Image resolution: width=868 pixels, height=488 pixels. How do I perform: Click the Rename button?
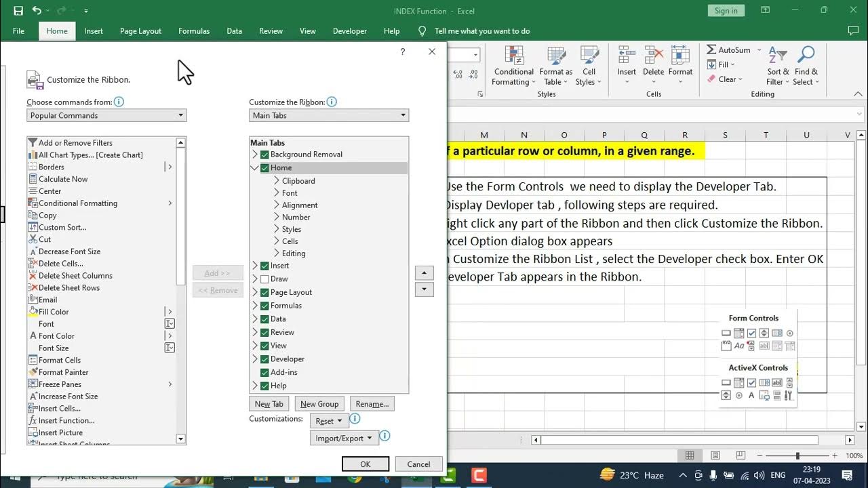coord(372,404)
